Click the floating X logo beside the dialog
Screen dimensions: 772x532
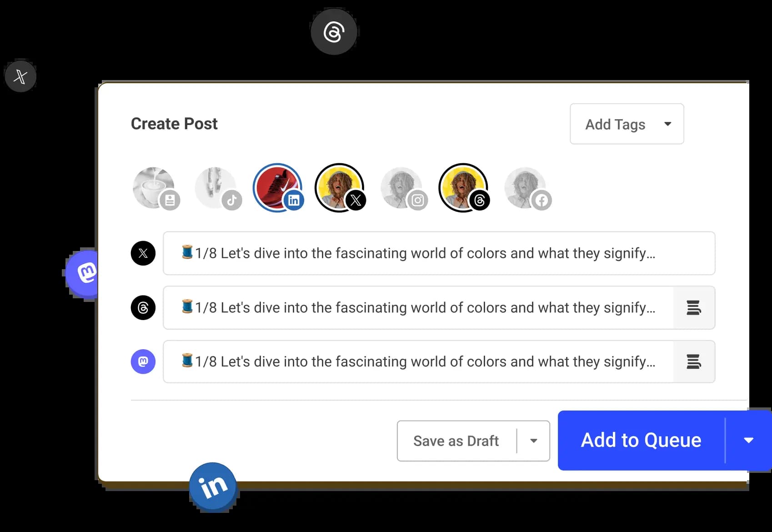tap(20, 76)
